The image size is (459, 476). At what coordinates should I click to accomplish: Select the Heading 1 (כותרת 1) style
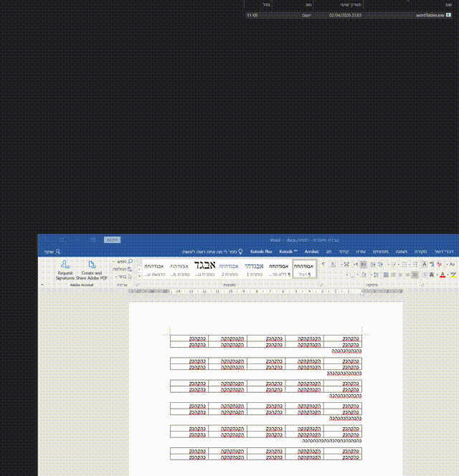254,270
